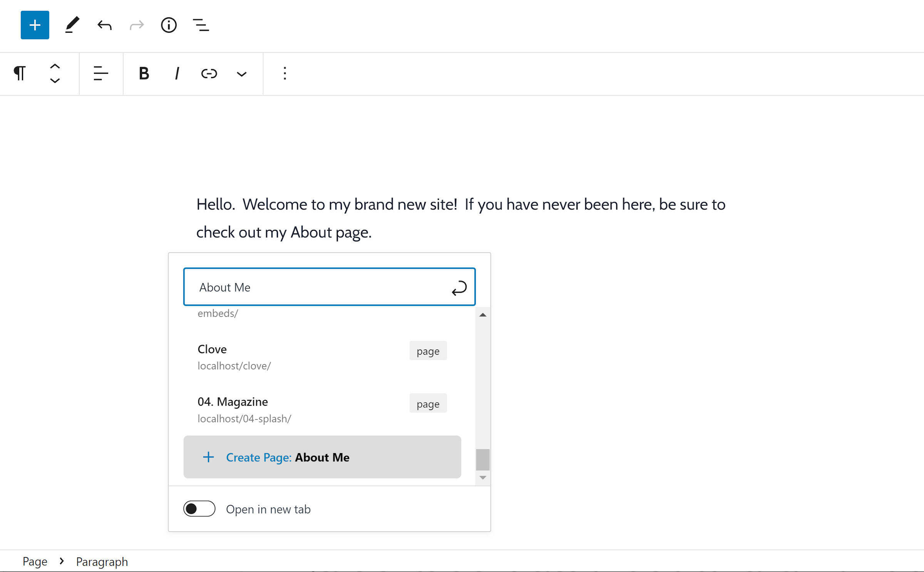The image size is (924, 572).
Task: Toggle Bold formatting
Action: (144, 73)
